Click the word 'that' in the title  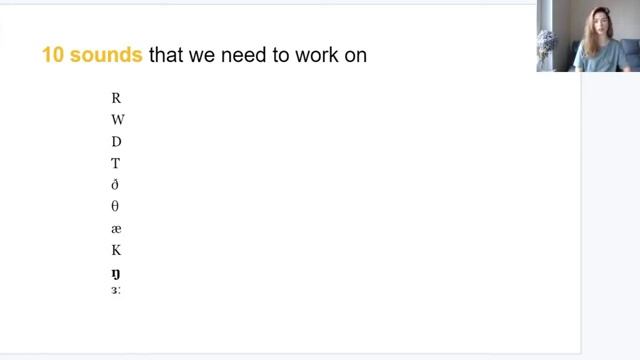coord(166,55)
